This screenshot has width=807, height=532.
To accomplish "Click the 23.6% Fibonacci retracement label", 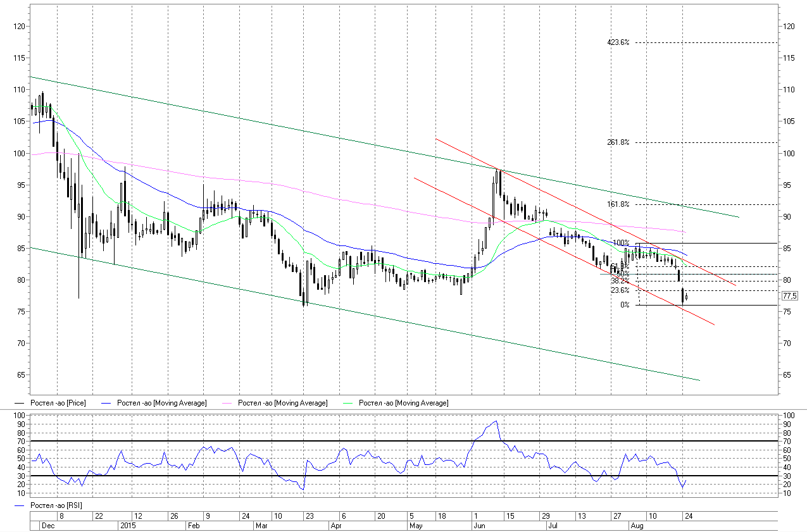I will 619,291.
